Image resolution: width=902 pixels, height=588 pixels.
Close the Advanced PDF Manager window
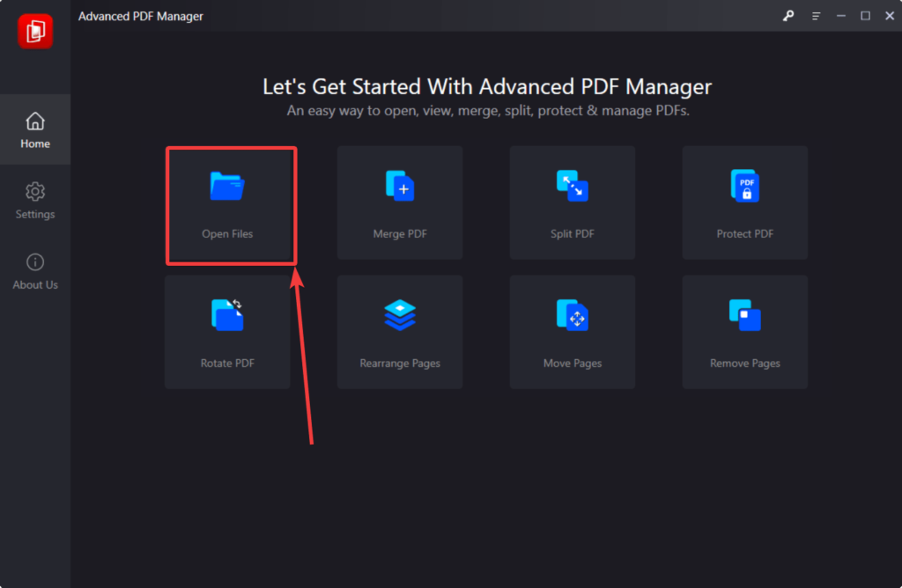coord(890,16)
